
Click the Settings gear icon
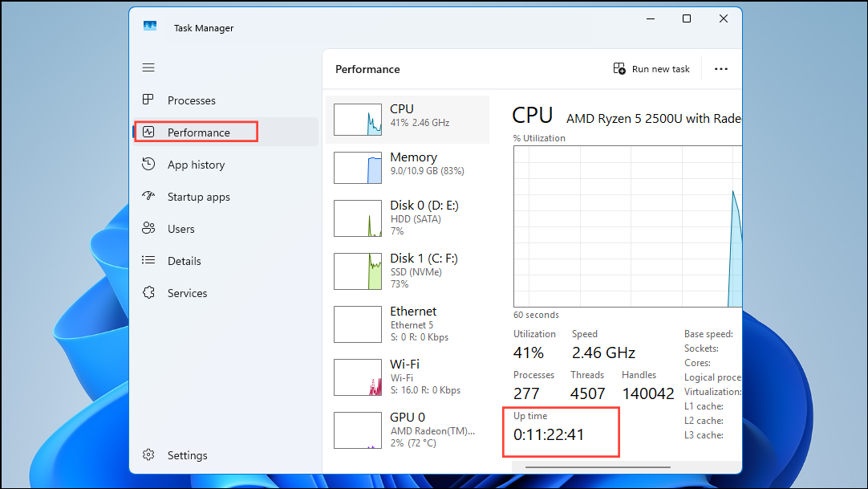coord(148,454)
